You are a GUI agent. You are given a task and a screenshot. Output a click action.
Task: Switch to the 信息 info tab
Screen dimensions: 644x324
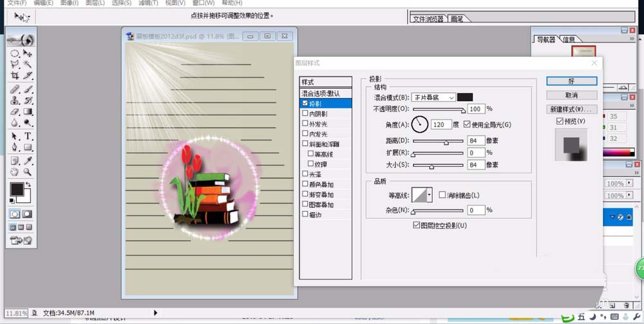click(x=569, y=40)
